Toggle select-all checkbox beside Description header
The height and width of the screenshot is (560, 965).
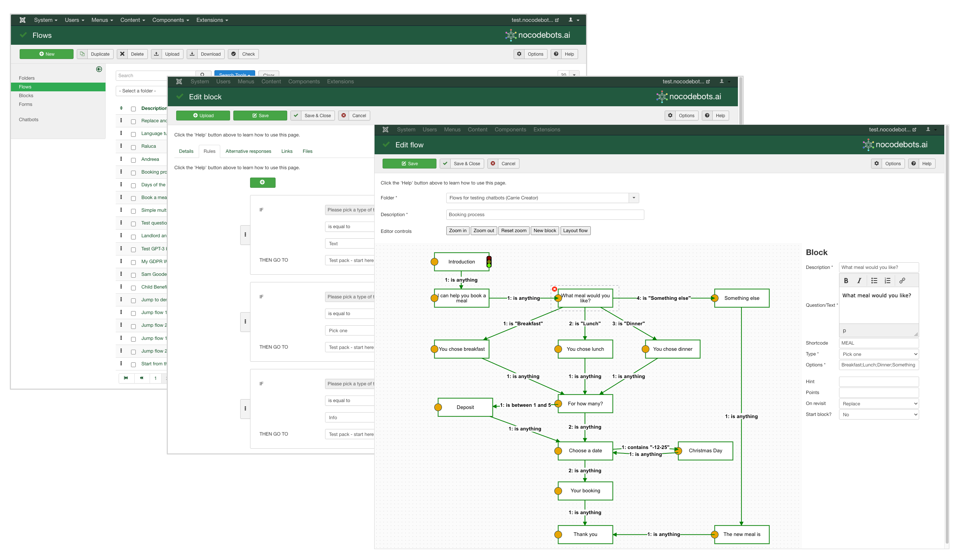[x=133, y=109]
